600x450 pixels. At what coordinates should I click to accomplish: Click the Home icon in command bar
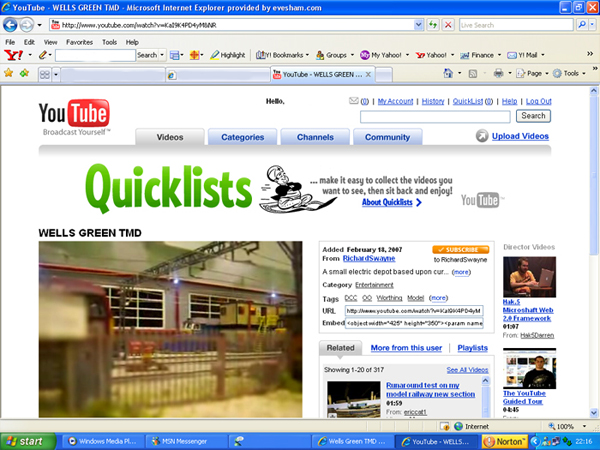(x=448, y=73)
